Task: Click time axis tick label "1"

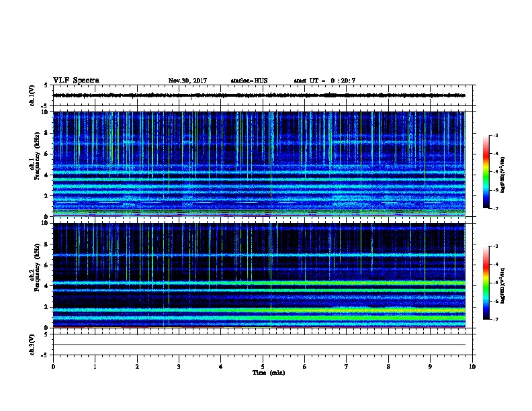Action: [95, 367]
